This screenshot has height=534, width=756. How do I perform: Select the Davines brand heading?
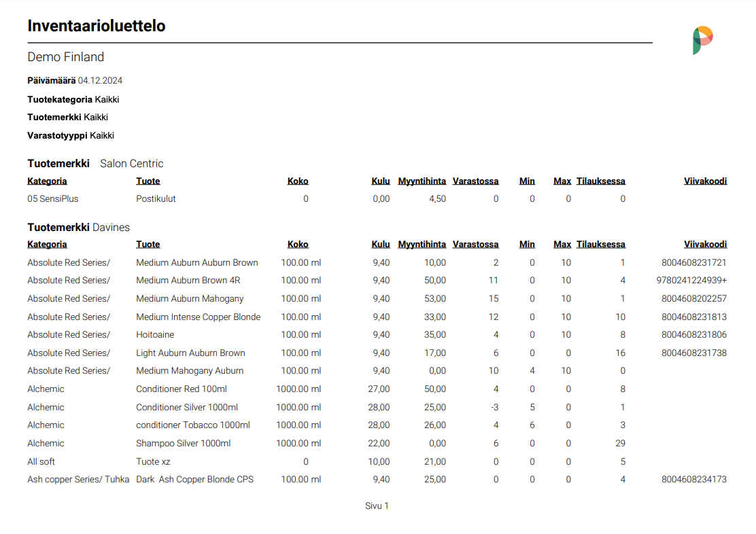pyautogui.click(x=111, y=228)
